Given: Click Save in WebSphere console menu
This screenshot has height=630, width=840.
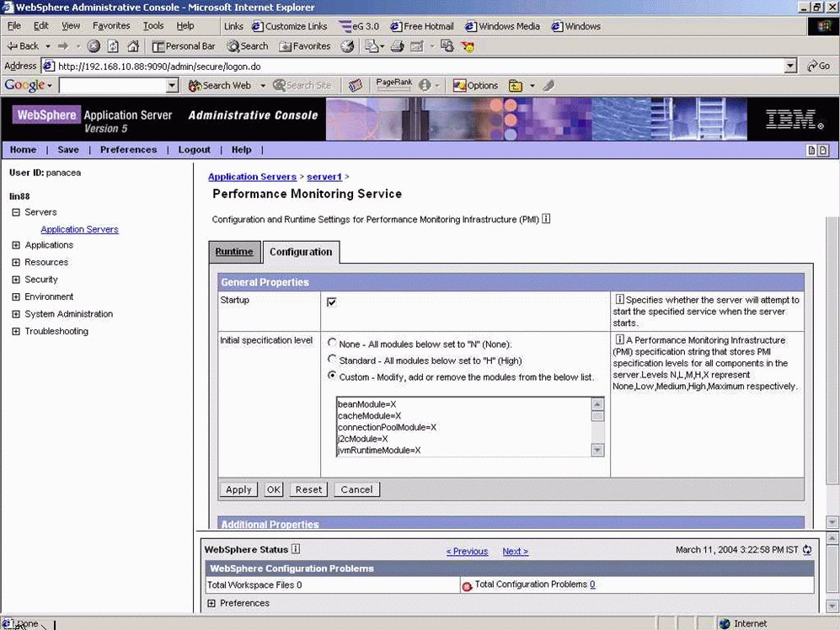Looking at the screenshot, I should click(x=68, y=150).
